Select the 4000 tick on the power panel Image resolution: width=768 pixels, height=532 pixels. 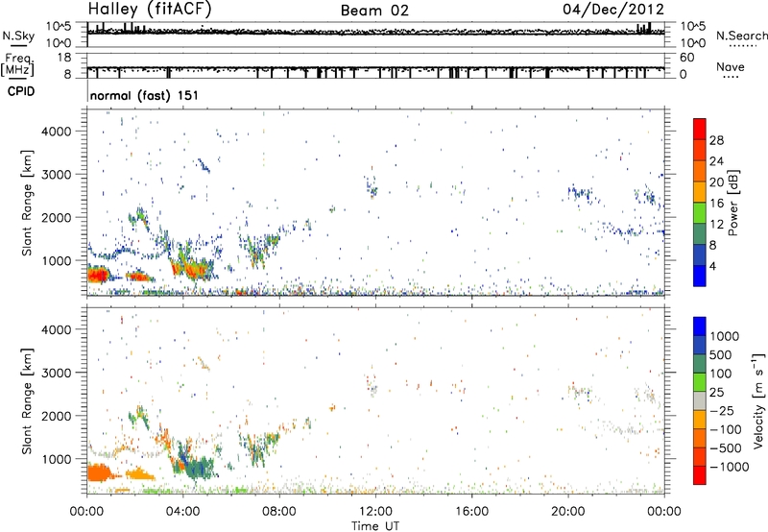(x=56, y=132)
